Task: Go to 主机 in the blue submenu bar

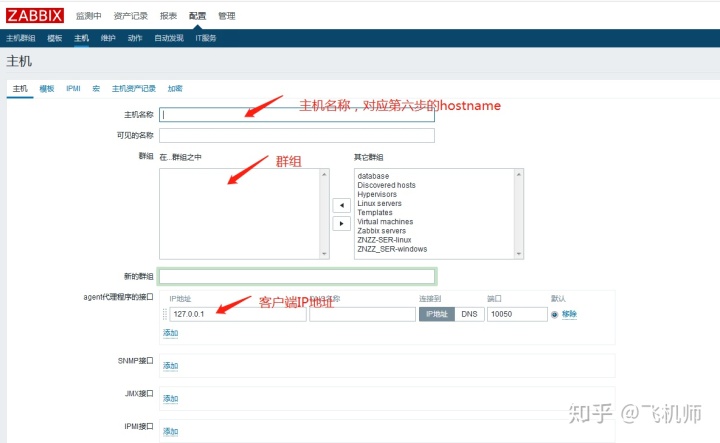Action: (x=81, y=38)
